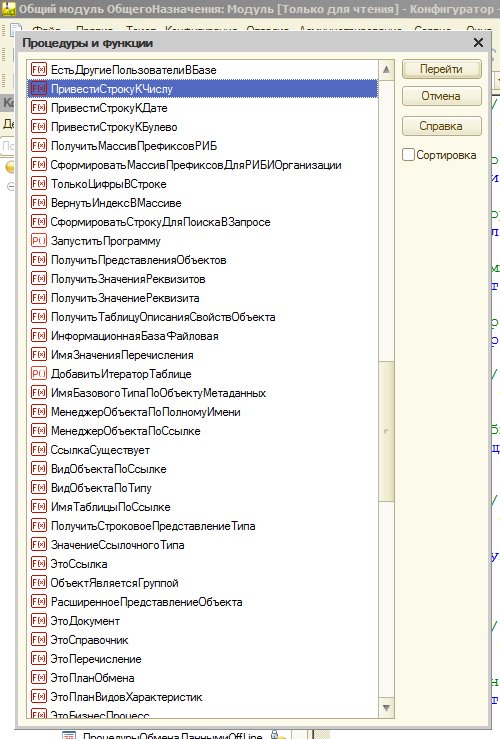500x739 pixels.
Task: Select ЭтоПланОбмена list entry
Action: tap(203, 678)
